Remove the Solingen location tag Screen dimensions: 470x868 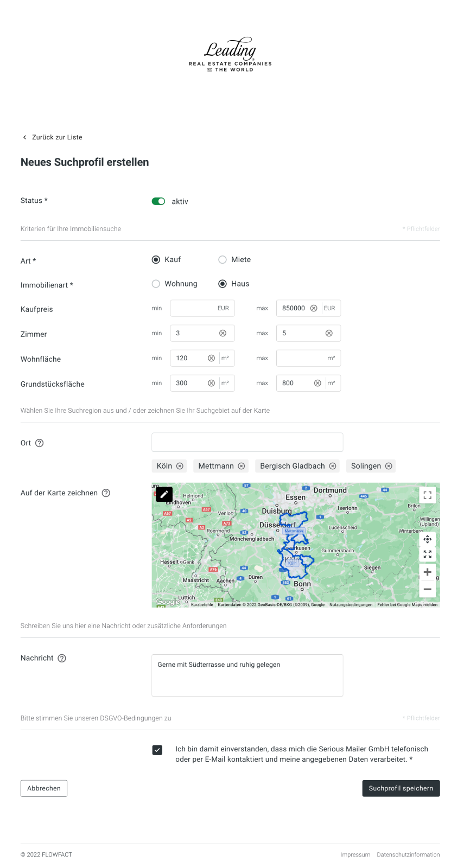tap(389, 466)
